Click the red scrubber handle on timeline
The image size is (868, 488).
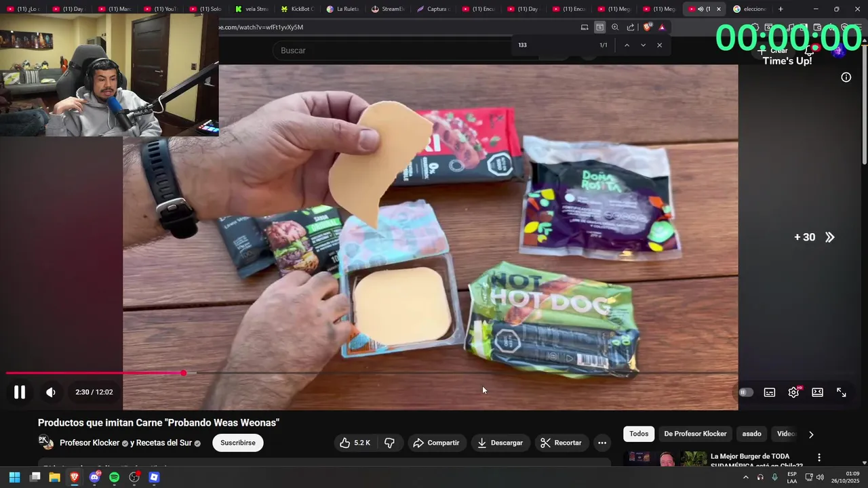coord(184,373)
